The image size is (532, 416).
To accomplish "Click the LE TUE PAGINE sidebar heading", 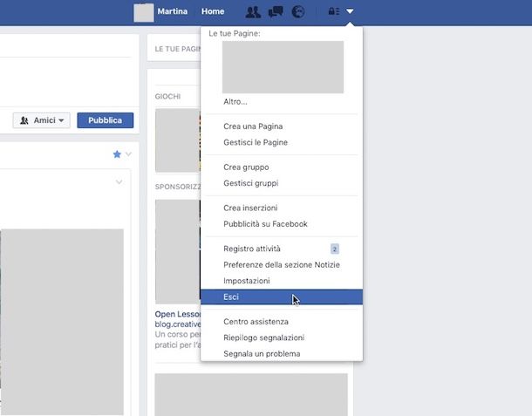I will [177, 49].
